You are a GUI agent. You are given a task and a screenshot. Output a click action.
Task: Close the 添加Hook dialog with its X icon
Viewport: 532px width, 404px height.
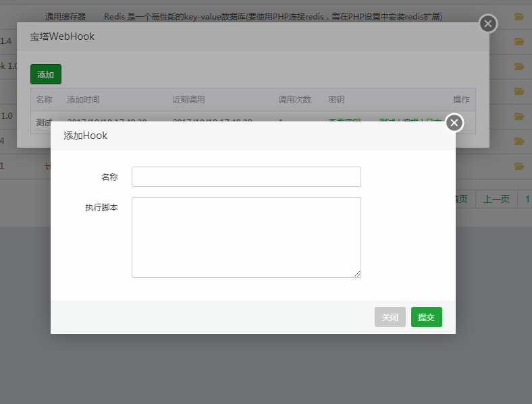coord(454,123)
